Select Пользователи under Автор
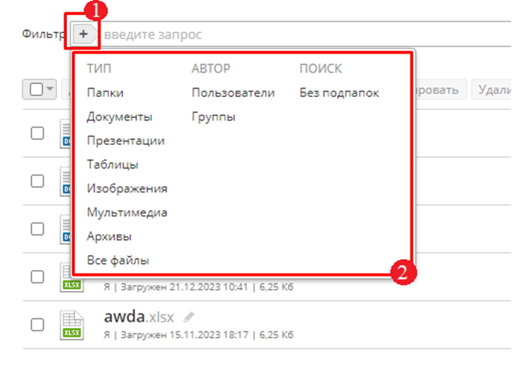The width and height of the screenshot is (532, 392). click(233, 93)
